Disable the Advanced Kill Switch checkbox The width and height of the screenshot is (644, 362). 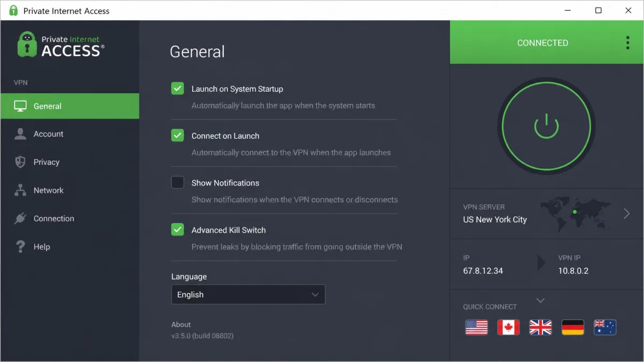click(x=178, y=230)
